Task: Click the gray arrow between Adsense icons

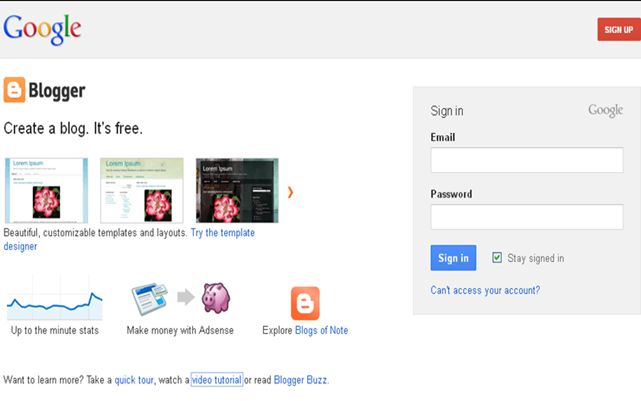Action: 186,297
